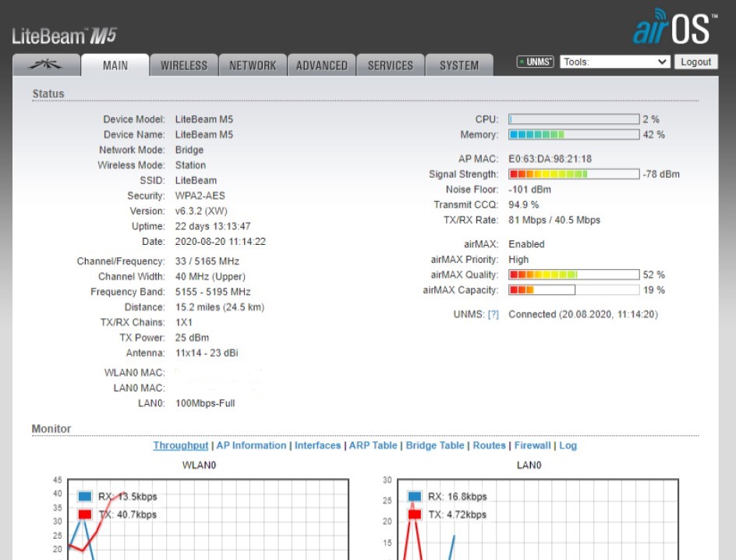Click the LAN0 speed value 100Mbps-Full

pos(205,403)
